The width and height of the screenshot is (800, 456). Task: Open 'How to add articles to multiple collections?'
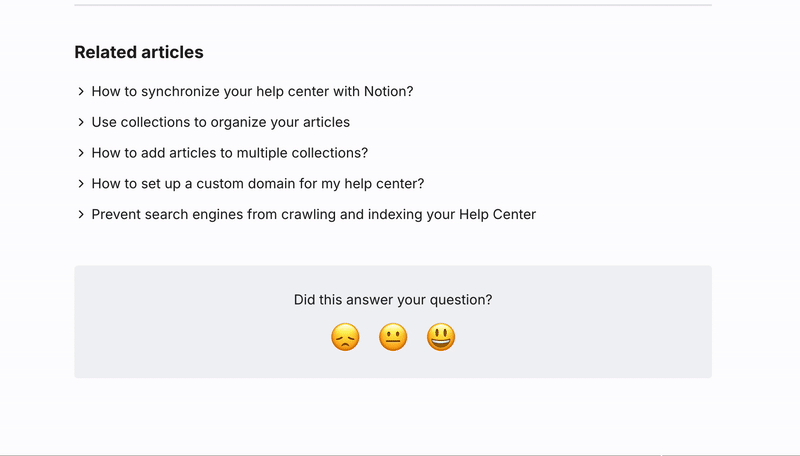pos(230,153)
